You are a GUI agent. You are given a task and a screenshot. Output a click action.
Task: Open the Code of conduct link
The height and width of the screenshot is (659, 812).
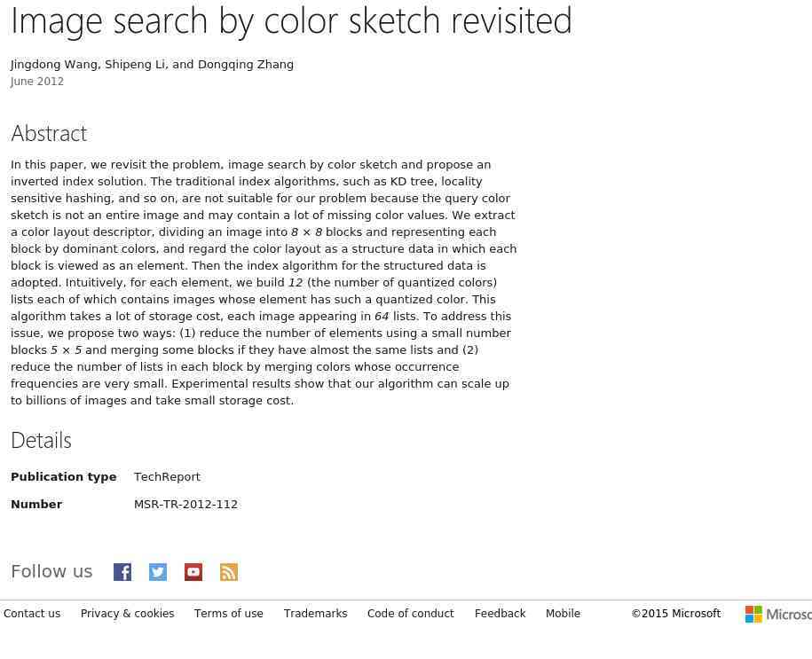(x=411, y=614)
